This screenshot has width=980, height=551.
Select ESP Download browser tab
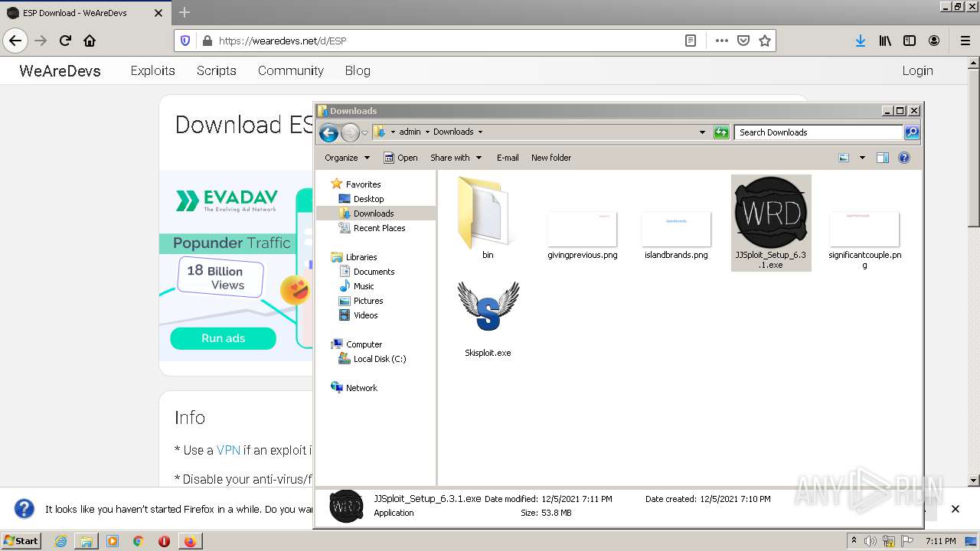(84, 13)
